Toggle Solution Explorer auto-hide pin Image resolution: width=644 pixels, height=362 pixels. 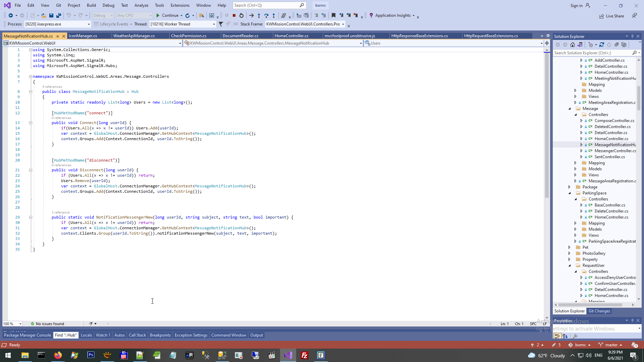click(632, 36)
